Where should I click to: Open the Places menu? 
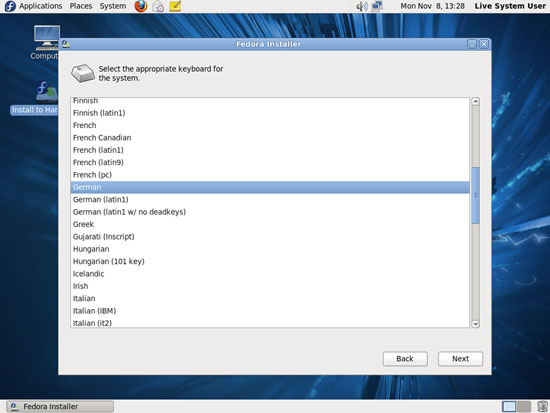coord(81,6)
